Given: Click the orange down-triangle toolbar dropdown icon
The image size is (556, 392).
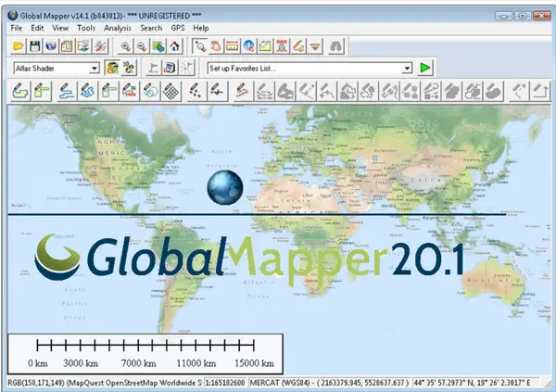Looking at the screenshot, I should click(x=315, y=46).
